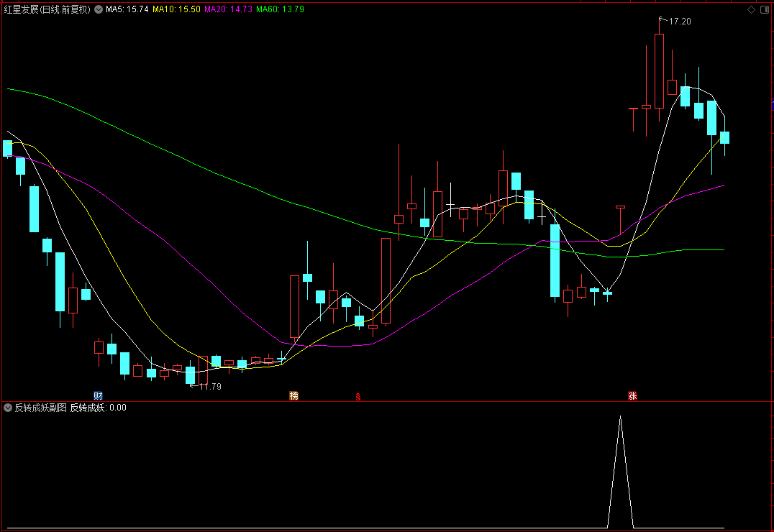
Task: Open the 财 financial event marker
Action: click(x=98, y=396)
